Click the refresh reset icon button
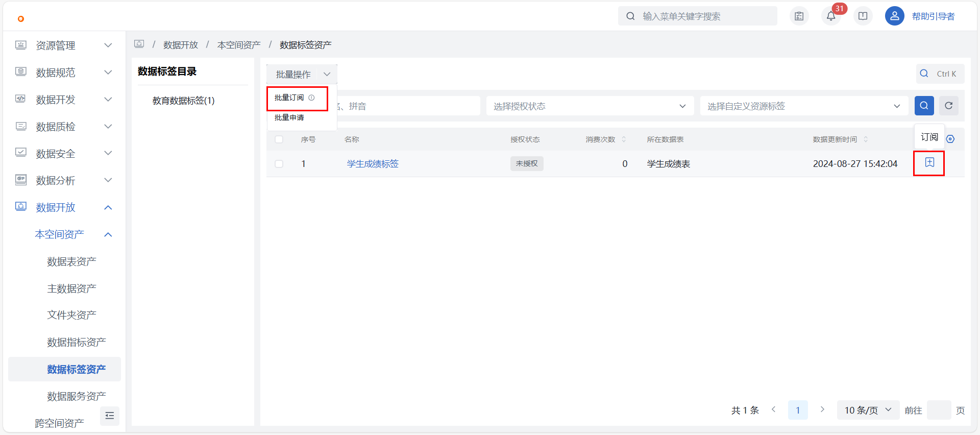This screenshot has height=435, width=980. tap(949, 106)
